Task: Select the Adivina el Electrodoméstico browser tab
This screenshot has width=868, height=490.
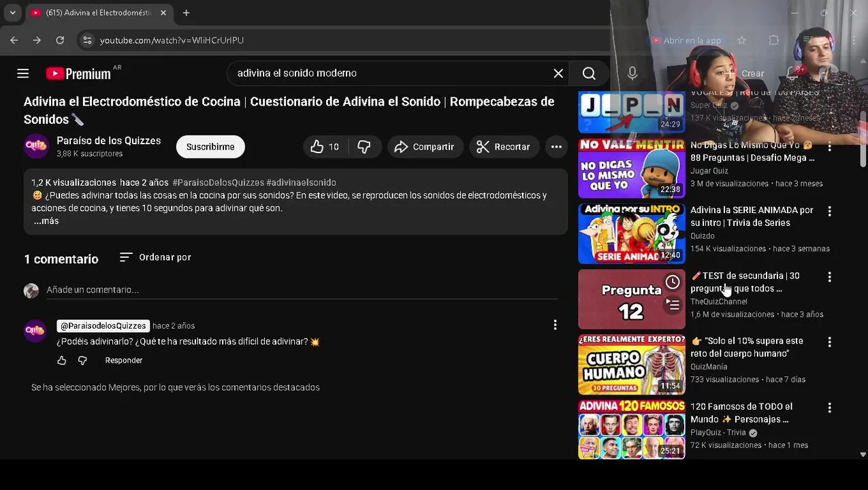Action: click(x=99, y=13)
